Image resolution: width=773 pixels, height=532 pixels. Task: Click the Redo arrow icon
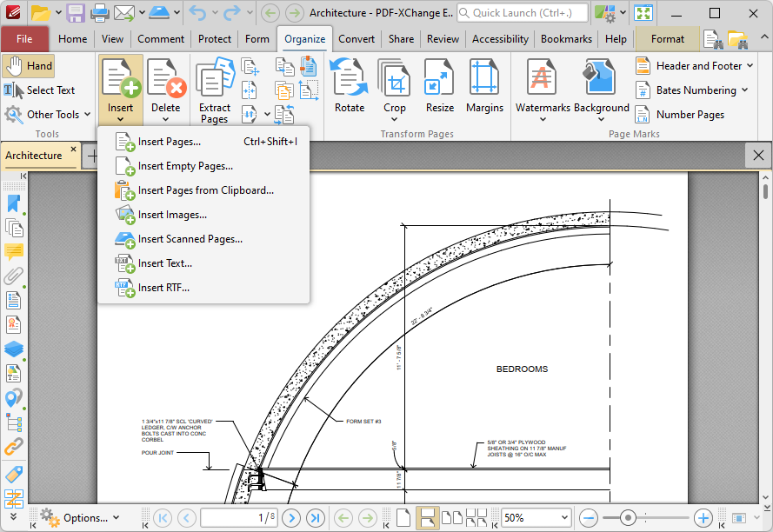coord(232,13)
